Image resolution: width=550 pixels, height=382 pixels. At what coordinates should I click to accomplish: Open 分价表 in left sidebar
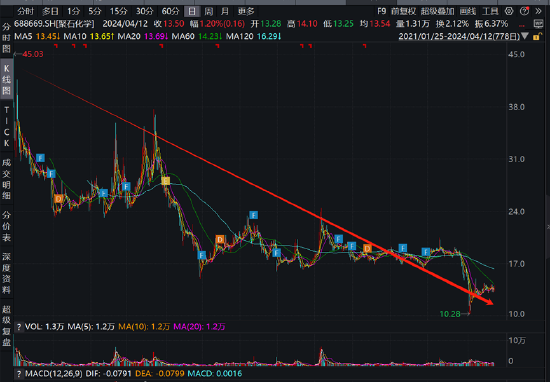[x=7, y=226]
